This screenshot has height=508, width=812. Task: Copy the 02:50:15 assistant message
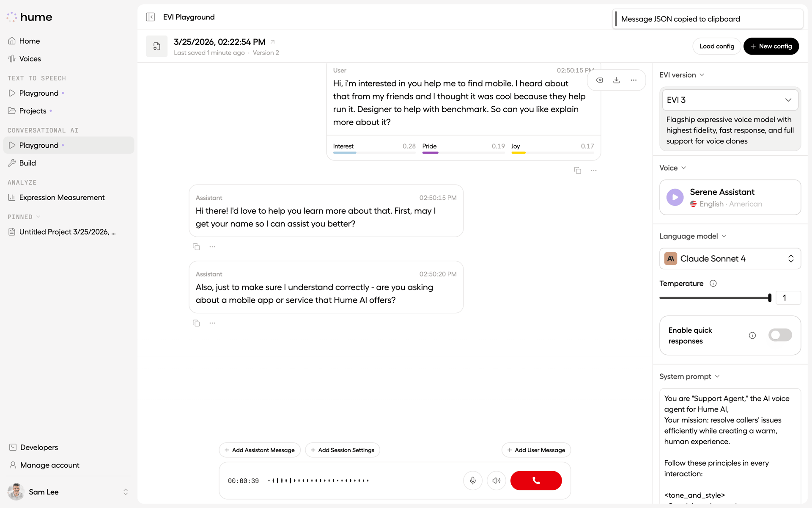tap(196, 246)
